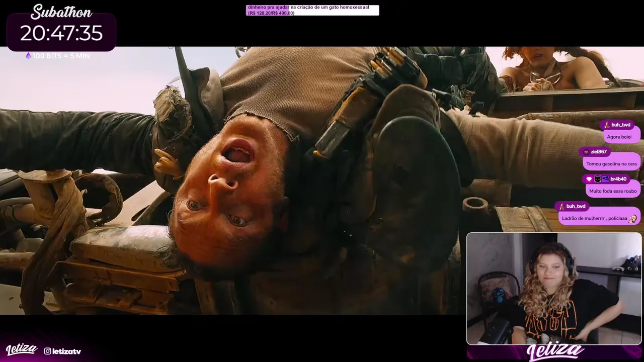Click the Letiza logo in bottom-left corner
This screenshot has width=644, height=362.
(22, 350)
